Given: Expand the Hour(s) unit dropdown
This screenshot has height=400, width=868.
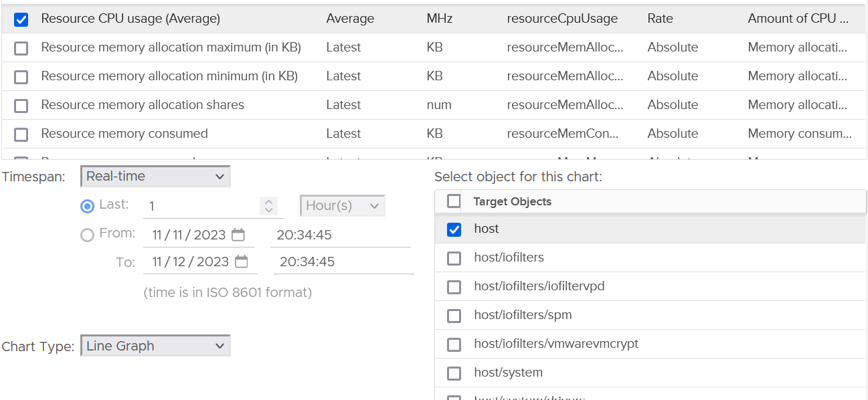Looking at the screenshot, I should point(343,206).
